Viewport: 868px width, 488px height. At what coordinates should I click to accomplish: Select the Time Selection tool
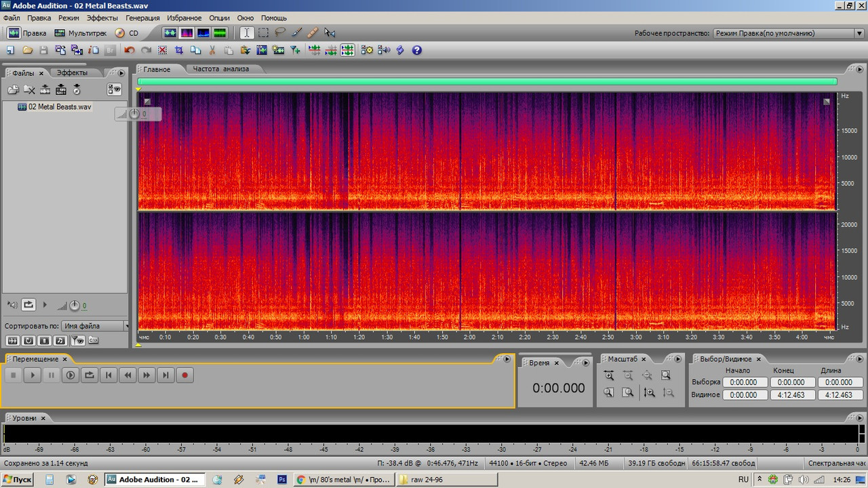point(247,33)
